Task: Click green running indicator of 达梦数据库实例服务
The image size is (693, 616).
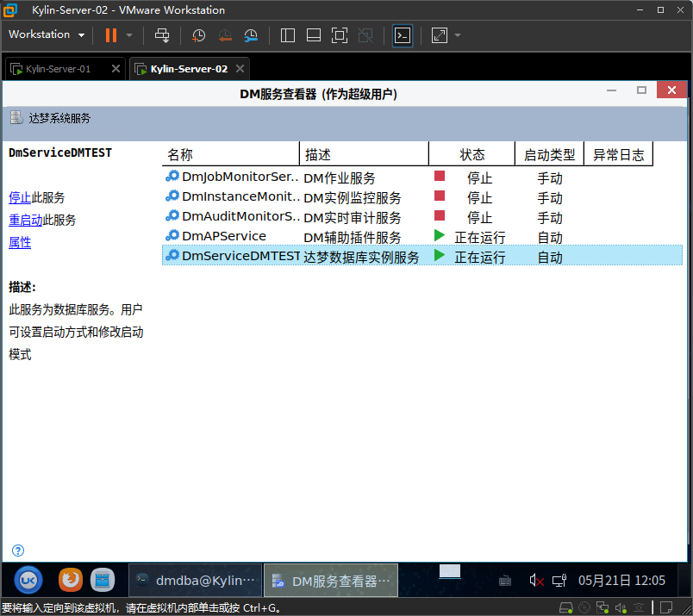Action: (x=440, y=255)
